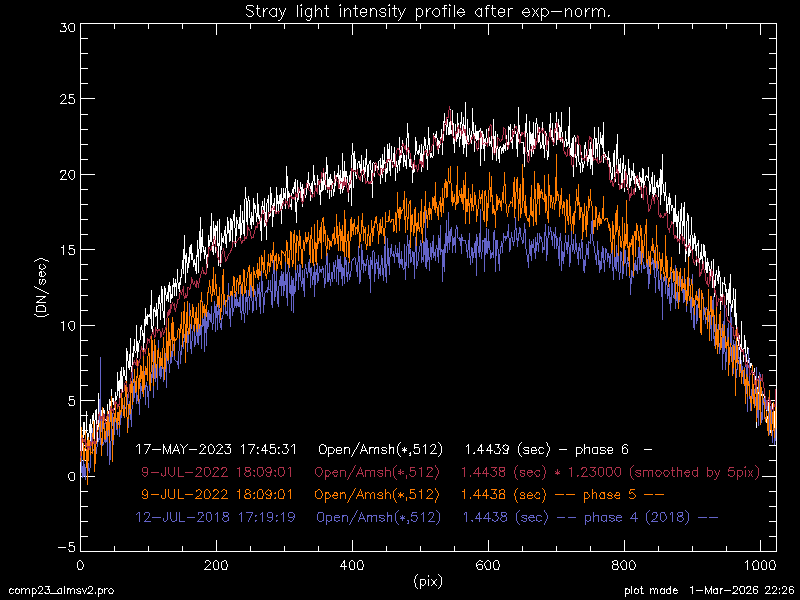This screenshot has height=600, width=800.
Task: Click the x-axis tick label 200
Action: point(216,565)
